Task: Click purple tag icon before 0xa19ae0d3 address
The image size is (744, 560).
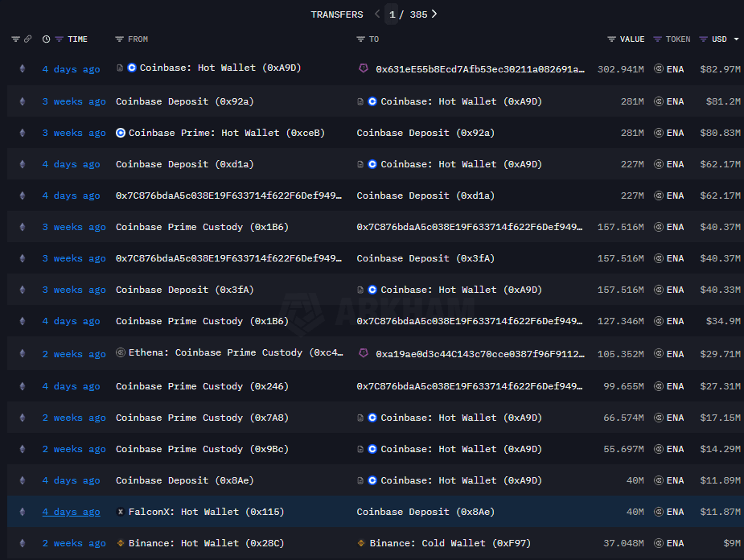Action: [364, 353]
